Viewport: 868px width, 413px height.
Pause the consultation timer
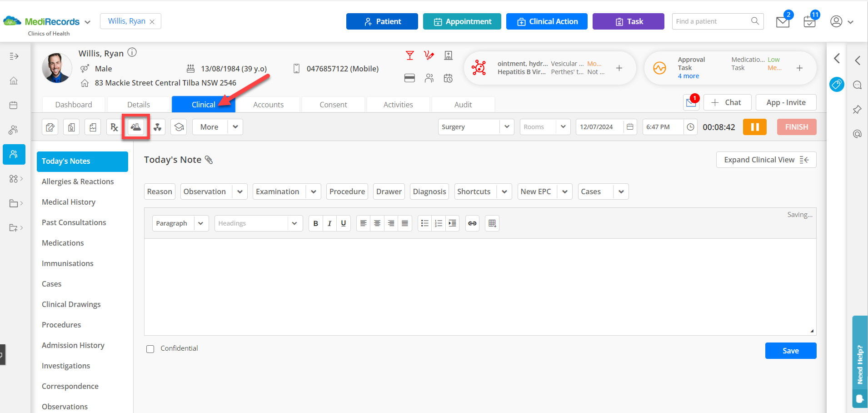(755, 127)
